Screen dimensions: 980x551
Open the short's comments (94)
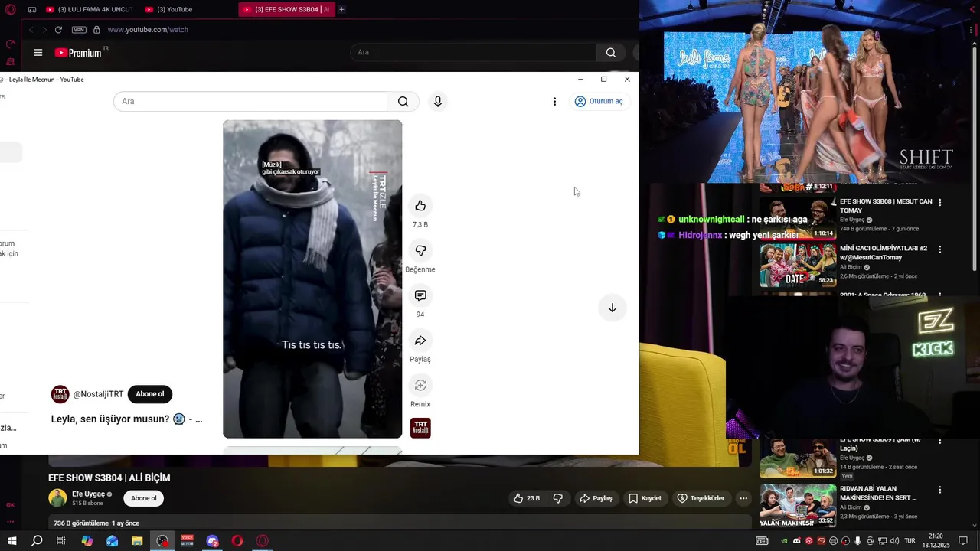tap(420, 295)
